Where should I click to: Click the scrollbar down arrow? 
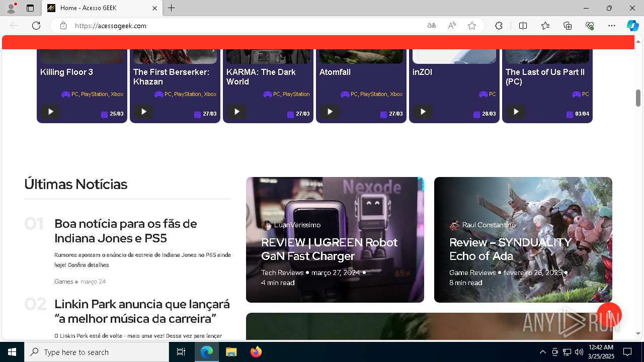638,333
